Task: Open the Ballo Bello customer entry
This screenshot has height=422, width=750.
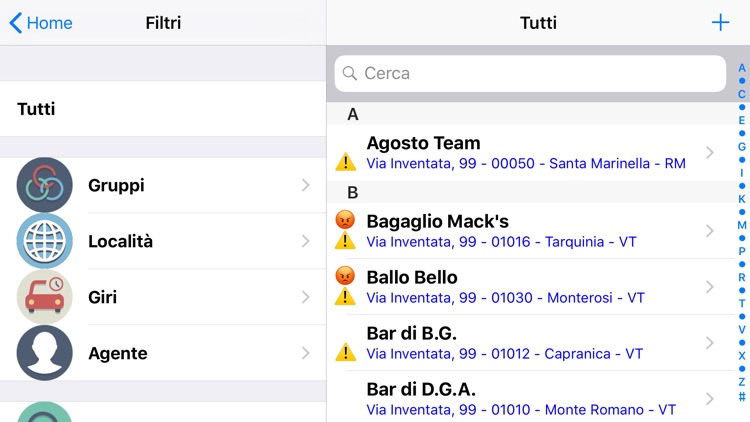Action: click(x=412, y=277)
